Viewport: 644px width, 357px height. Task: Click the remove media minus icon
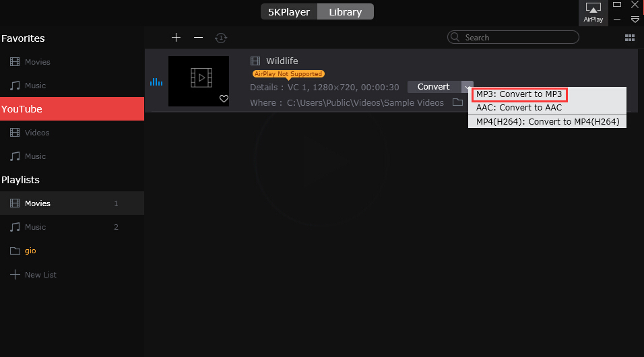point(198,38)
